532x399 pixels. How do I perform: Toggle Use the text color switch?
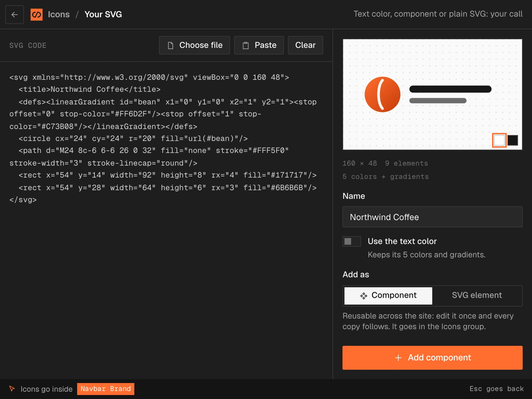[352, 241]
